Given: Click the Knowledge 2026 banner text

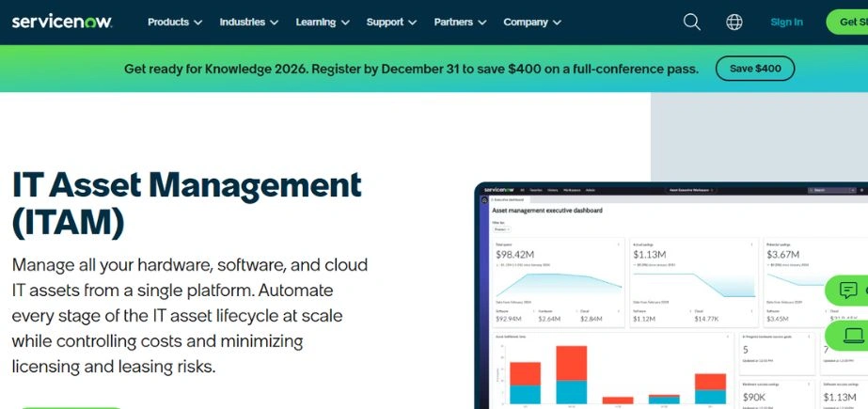Looking at the screenshot, I should tap(411, 69).
